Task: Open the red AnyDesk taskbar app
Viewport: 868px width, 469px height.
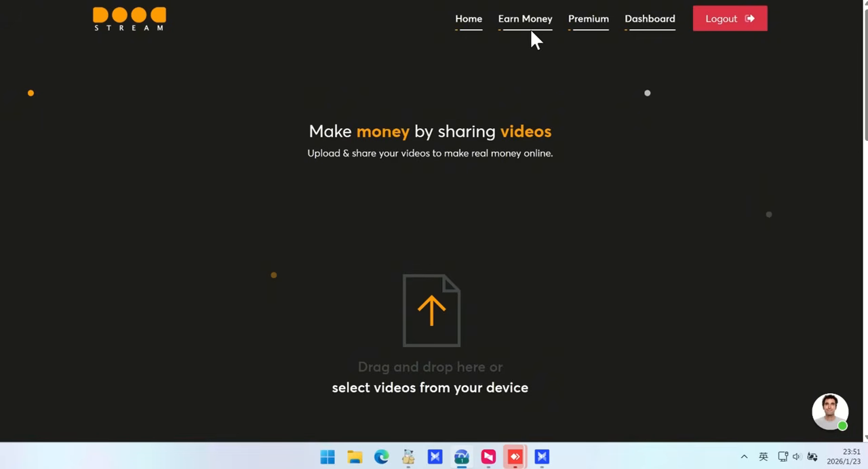Action: 515,457
